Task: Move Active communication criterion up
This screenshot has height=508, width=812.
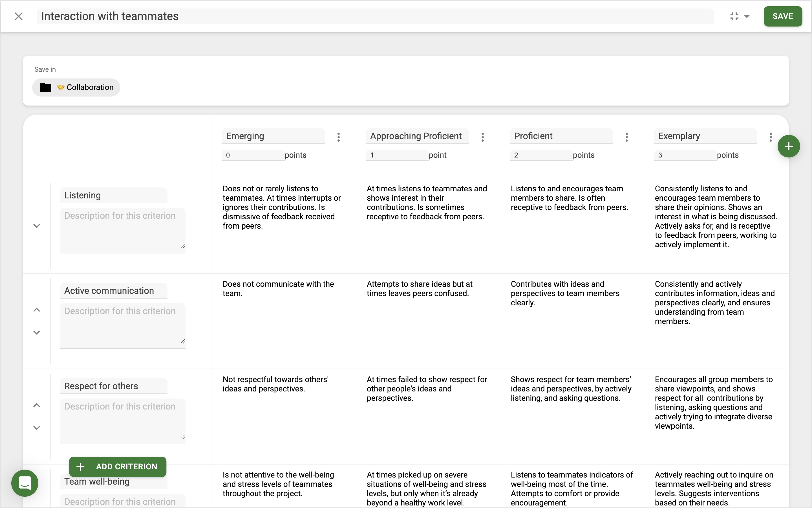Action: coord(37,310)
